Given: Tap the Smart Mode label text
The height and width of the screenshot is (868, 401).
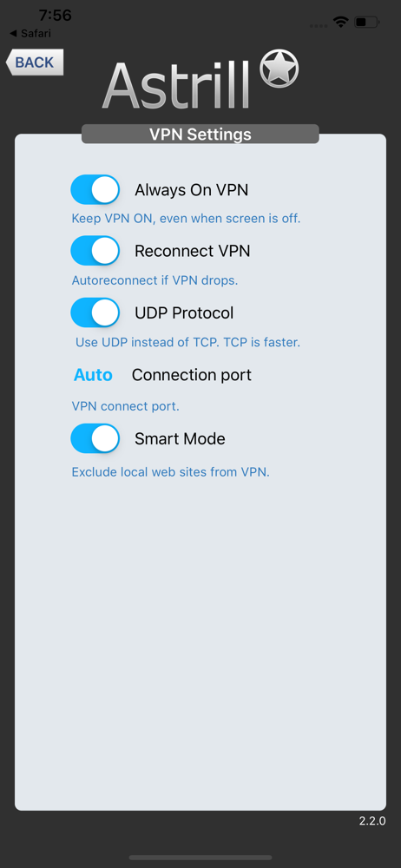Looking at the screenshot, I should pyautogui.click(x=180, y=439).
